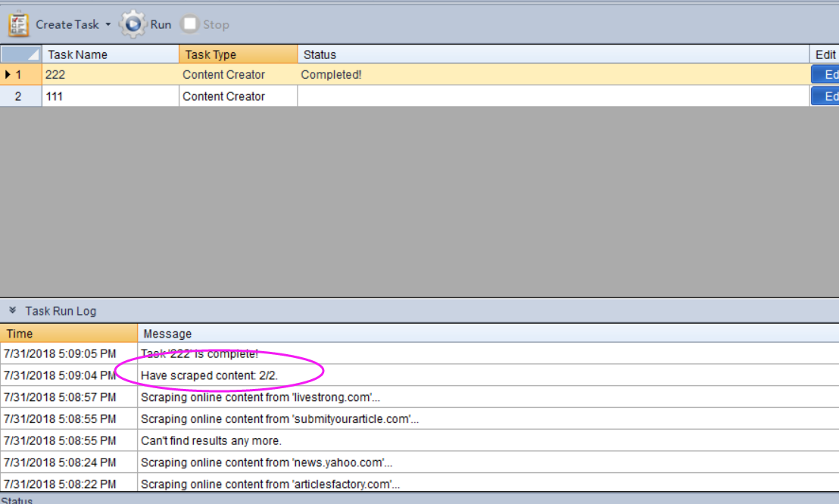
Task: Sort tasks by Task Name column header
Action: tap(110, 54)
